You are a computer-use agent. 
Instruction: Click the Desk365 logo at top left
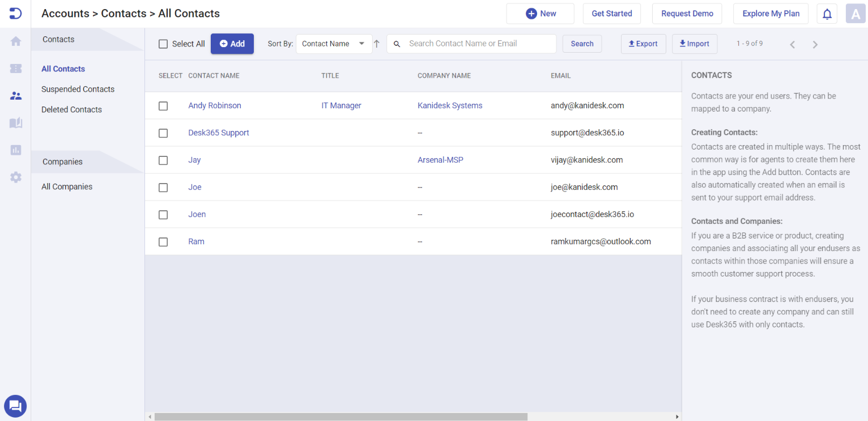click(x=15, y=12)
